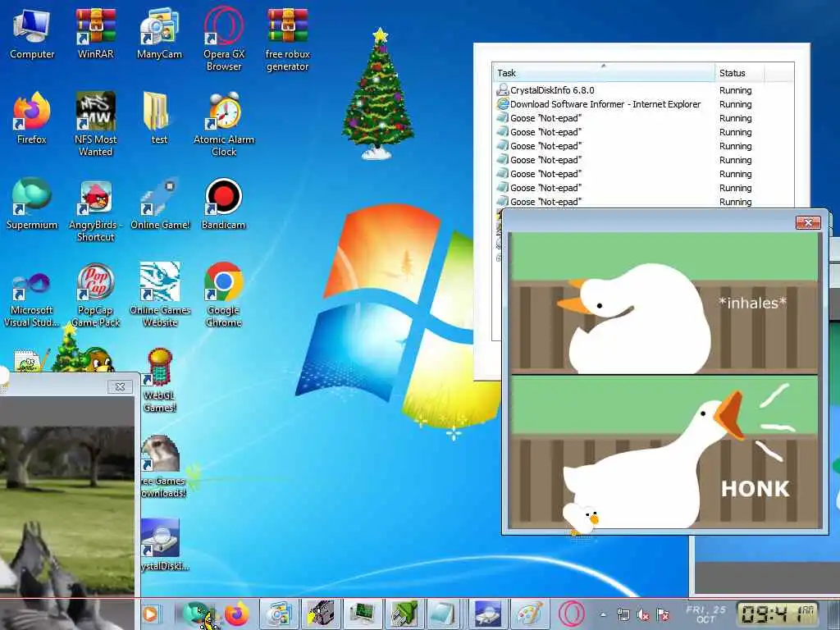Viewport: 840px width, 630px height.
Task: Open the Online Game! rocket shortcut
Action: [160, 204]
